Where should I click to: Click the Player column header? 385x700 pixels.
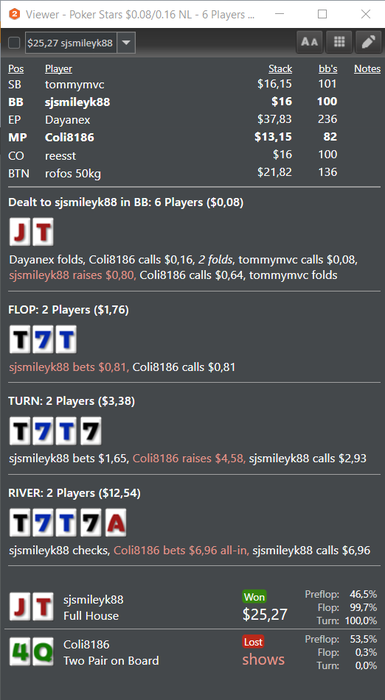pyautogui.click(x=59, y=69)
